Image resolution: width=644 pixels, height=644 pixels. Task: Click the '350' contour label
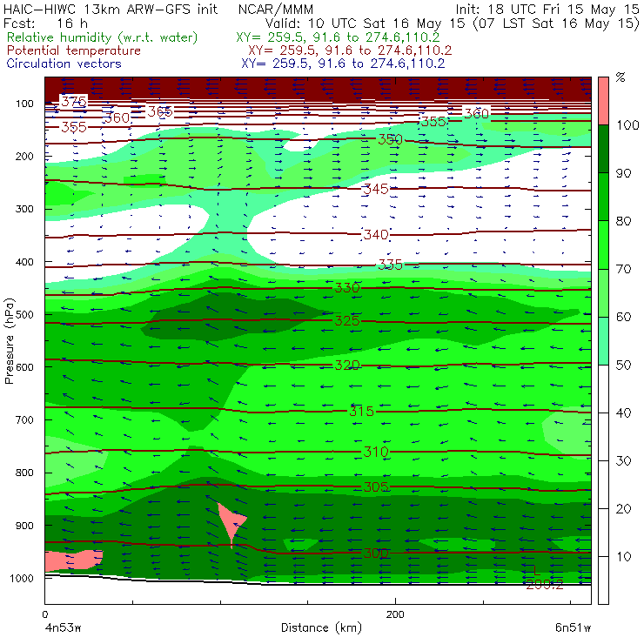pyautogui.click(x=390, y=139)
